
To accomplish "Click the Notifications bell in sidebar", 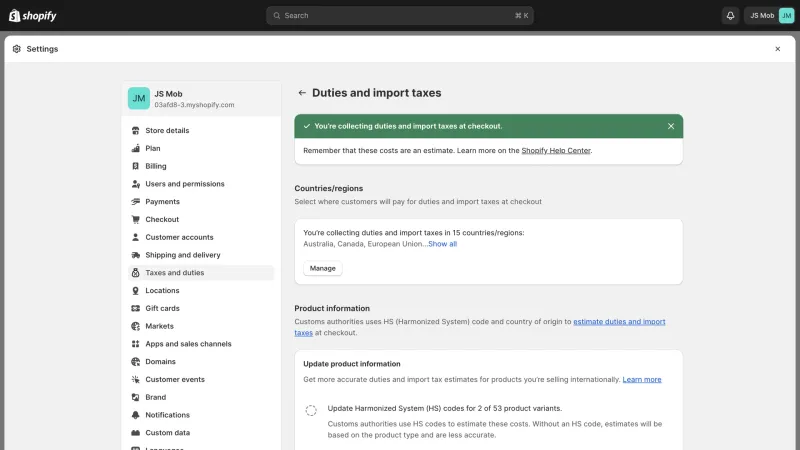I will (x=135, y=415).
